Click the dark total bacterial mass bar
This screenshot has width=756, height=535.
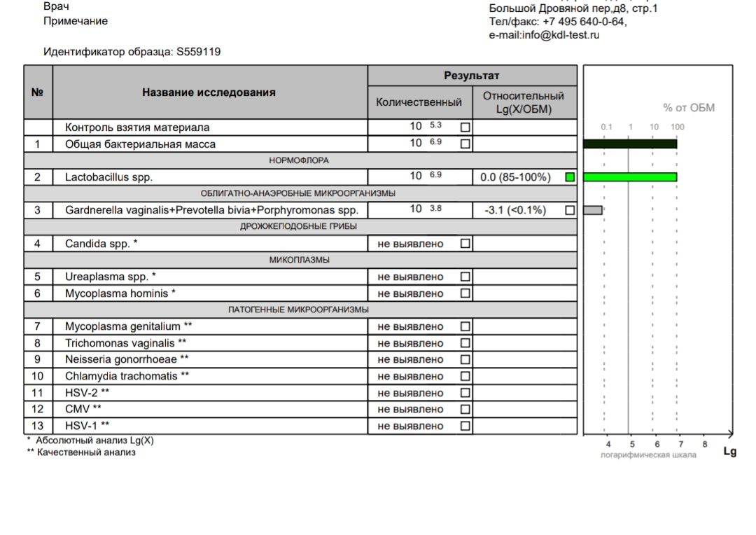tap(630, 144)
